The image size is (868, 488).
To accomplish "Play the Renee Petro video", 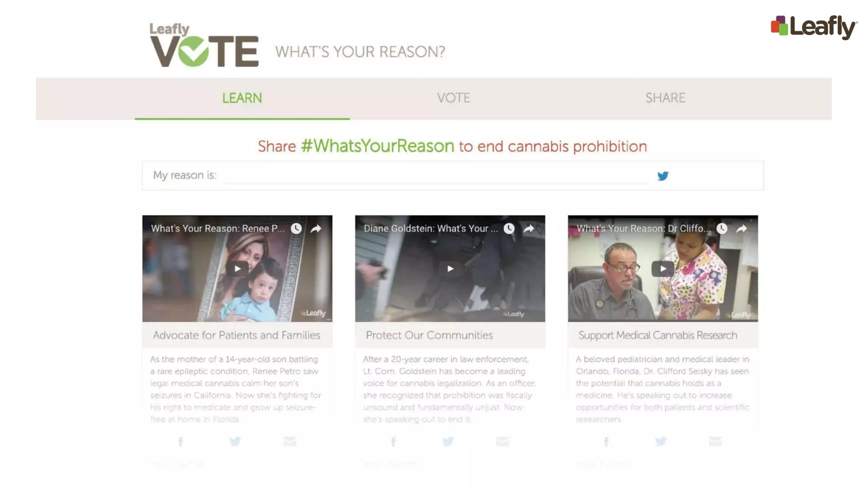I will pos(237,269).
